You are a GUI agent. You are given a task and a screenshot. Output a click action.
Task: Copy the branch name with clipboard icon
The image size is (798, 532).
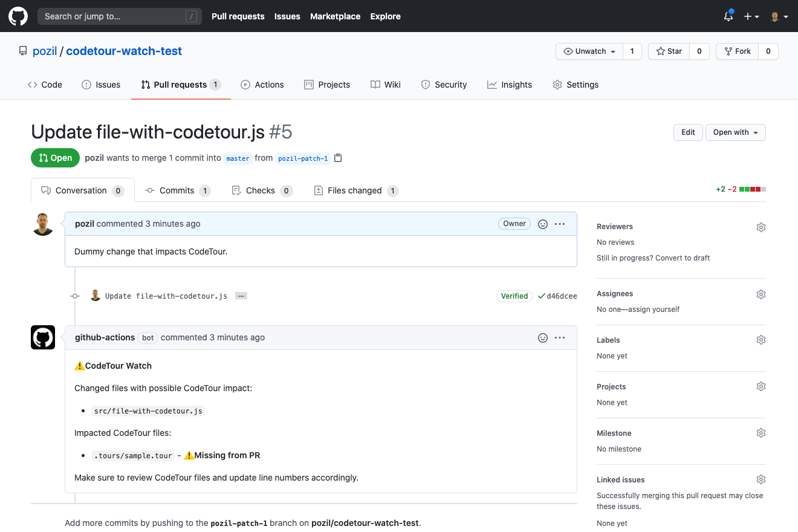click(338, 158)
